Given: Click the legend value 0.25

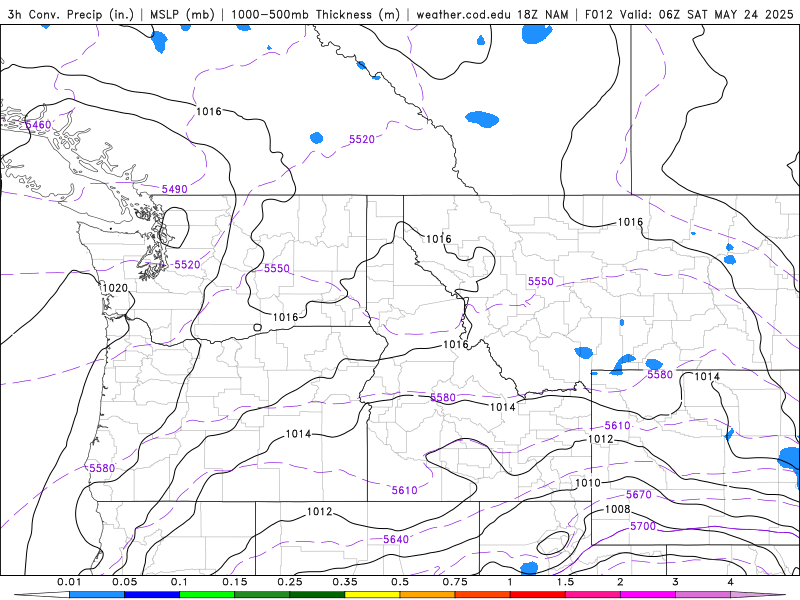Looking at the screenshot, I should pyautogui.click(x=290, y=582).
